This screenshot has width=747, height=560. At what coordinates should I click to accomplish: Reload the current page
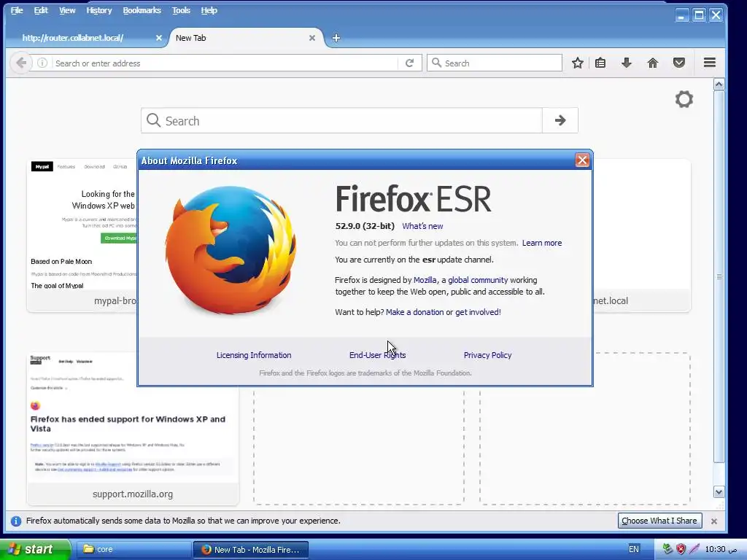pyautogui.click(x=410, y=63)
